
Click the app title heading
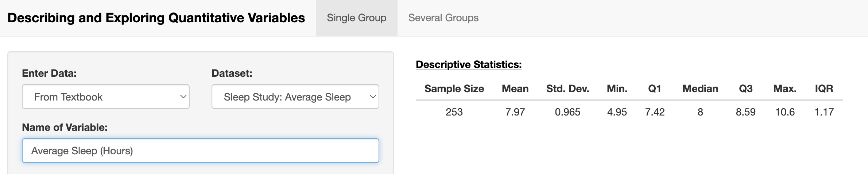pyautogui.click(x=156, y=18)
